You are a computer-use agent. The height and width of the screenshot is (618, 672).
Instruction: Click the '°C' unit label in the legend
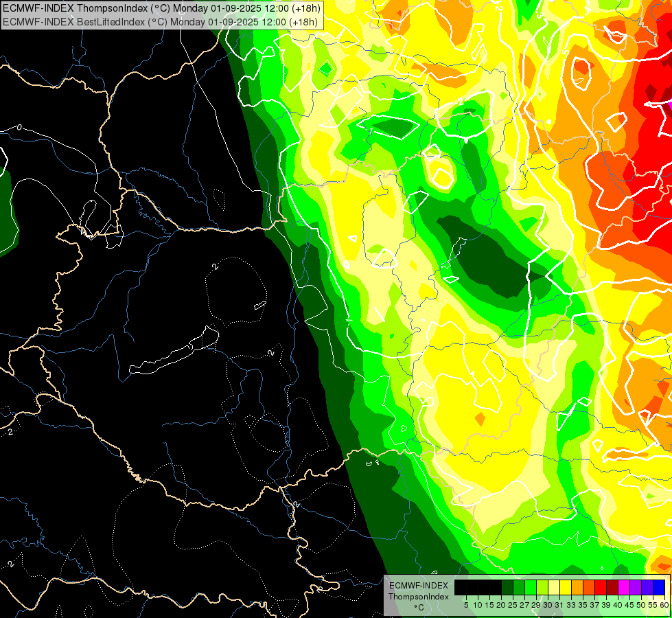tap(419, 607)
